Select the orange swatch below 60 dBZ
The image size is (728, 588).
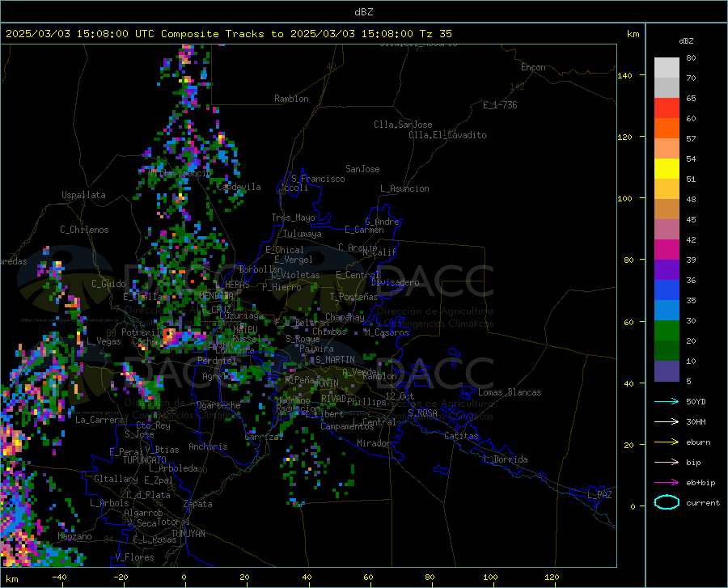tap(667, 129)
